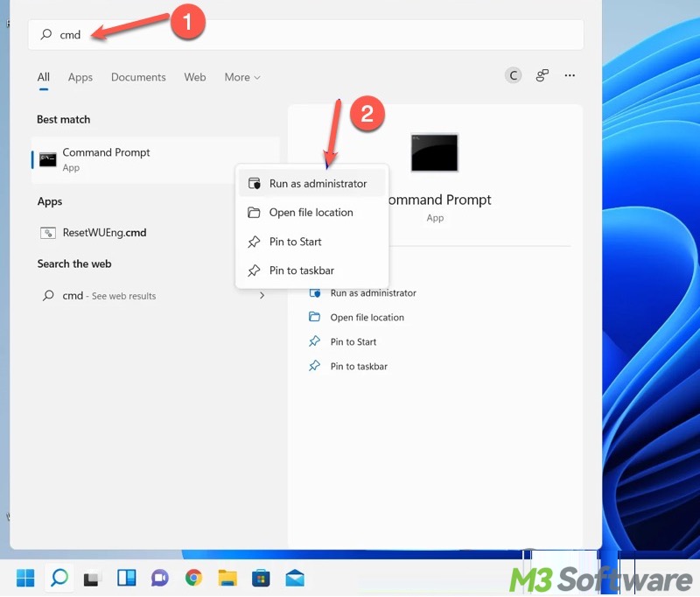Expand the More dropdown
The width and height of the screenshot is (700, 597).
pyautogui.click(x=242, y=77)
